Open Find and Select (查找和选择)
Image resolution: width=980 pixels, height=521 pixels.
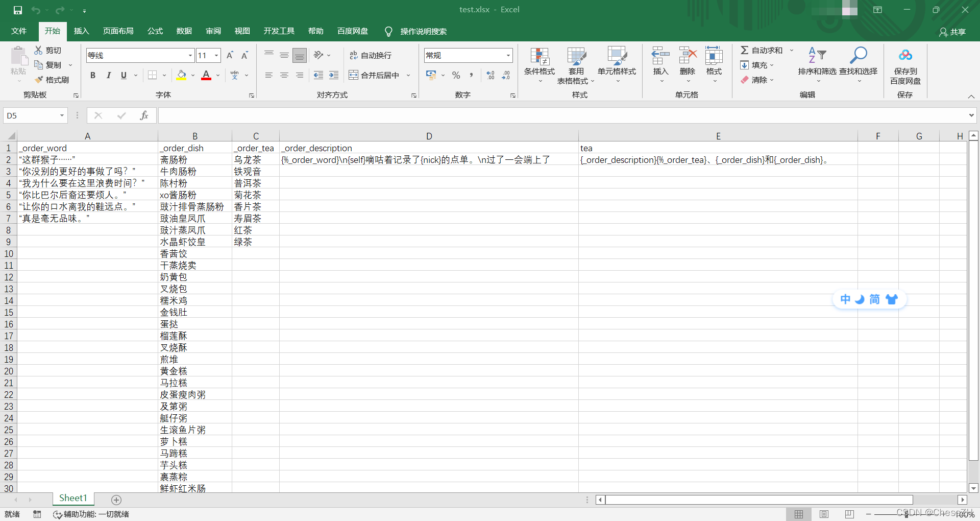point(859,65)
